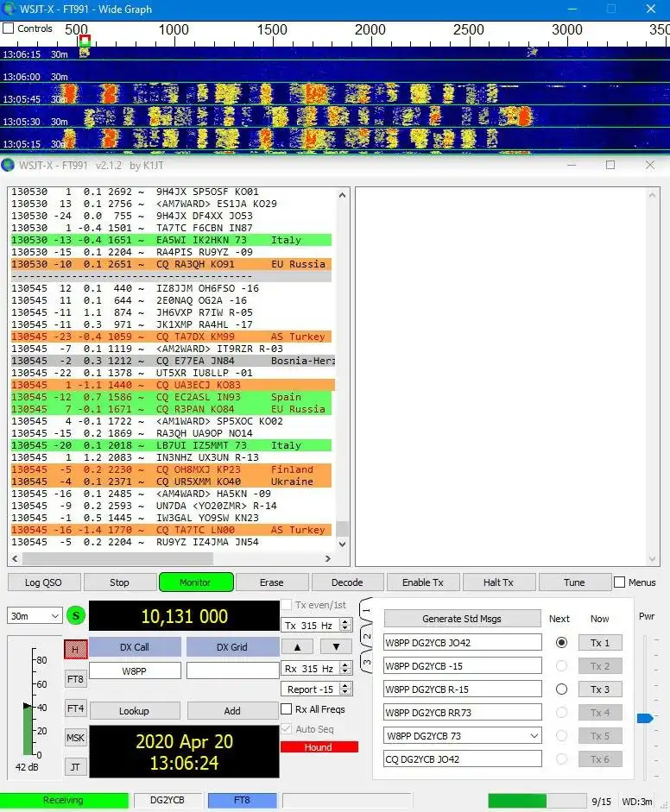The image size is (670, 812).
Task: Switch to tab 1 of the message panel
Action: 366,611
